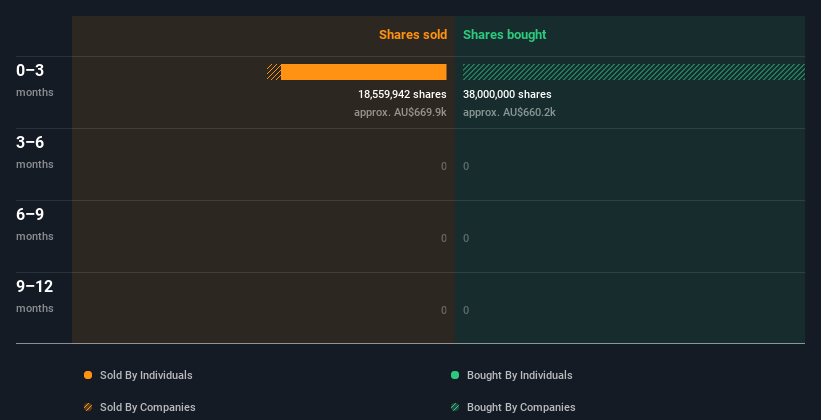The width and height of the screenshot is (821, 420).
Task: Click the hatched Bought By Companies legend icon
Action: tap(455, 407)
